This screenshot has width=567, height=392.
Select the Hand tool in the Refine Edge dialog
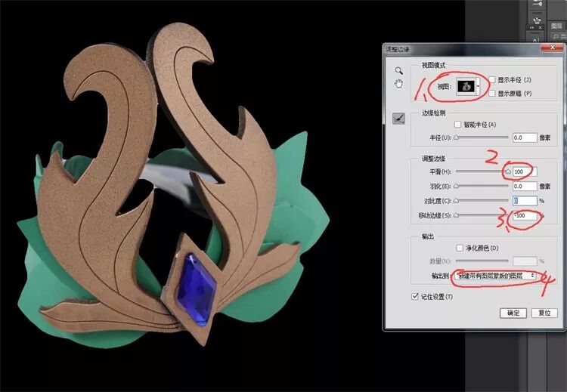click(399, 83)
